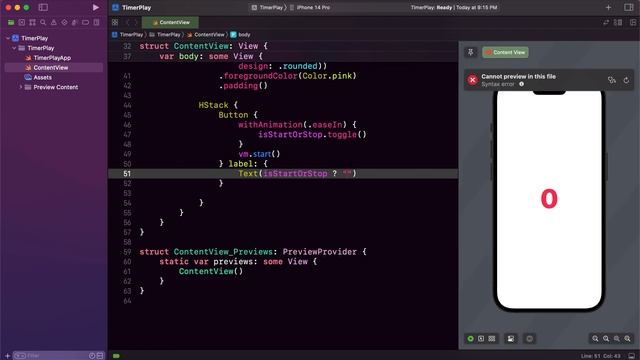Zoom in the preview canvas
The height and width of the screenshot is (360, 640).
pos(628,338)
